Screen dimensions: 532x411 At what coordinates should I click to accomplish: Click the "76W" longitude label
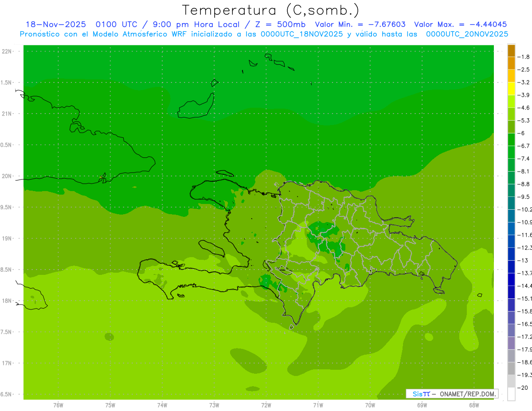58,405
